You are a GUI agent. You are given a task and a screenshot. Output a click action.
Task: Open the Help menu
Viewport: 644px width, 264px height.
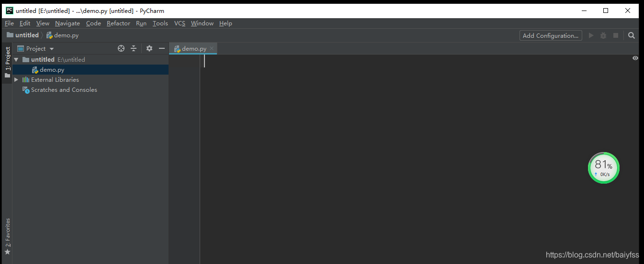point(226,23)
